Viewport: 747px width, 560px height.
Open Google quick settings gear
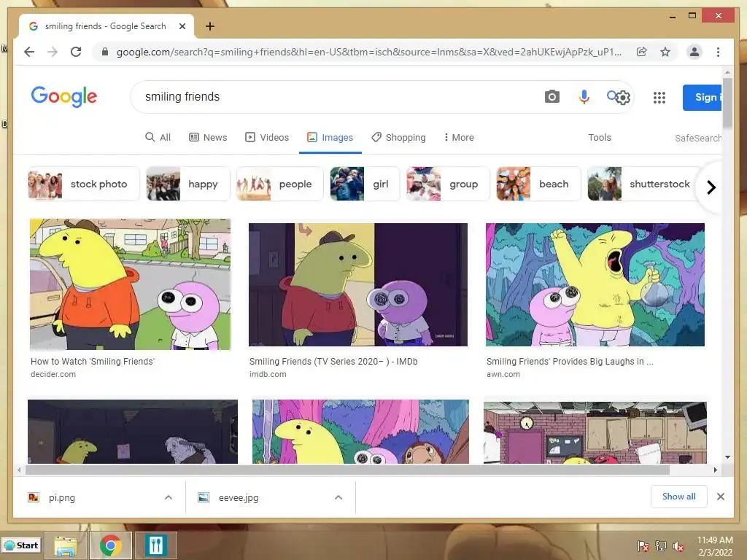click(623, 98)
